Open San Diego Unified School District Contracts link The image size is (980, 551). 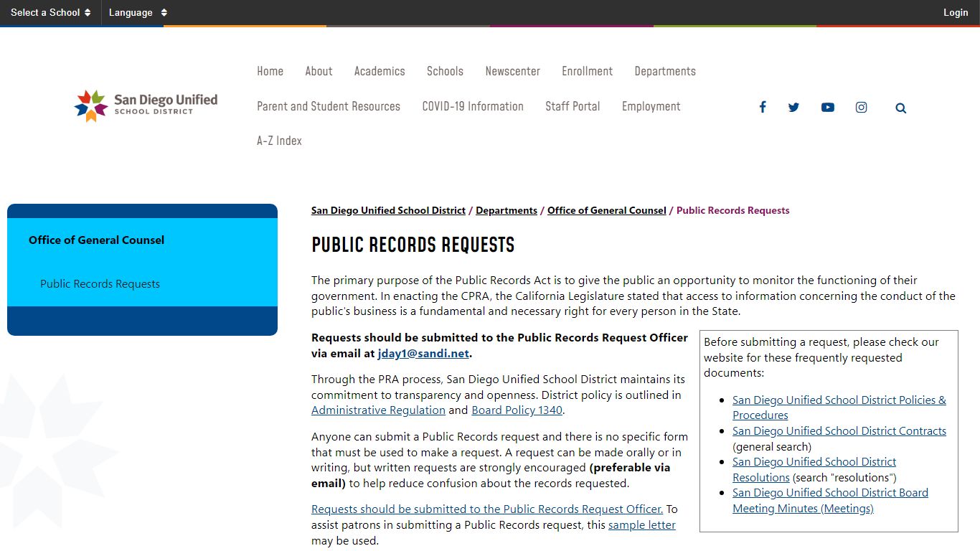[839, 430]
